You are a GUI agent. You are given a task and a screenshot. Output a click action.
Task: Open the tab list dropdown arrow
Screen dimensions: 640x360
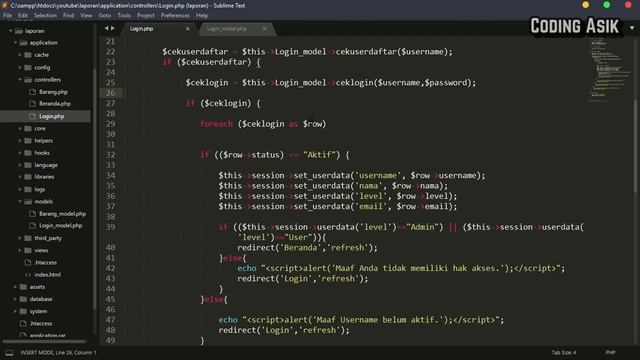[x=632, y=28]
